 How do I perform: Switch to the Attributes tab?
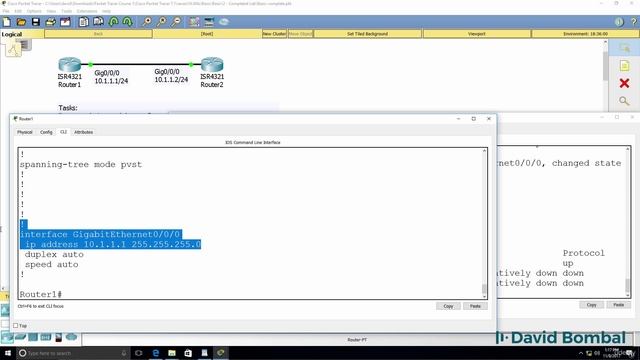click(83, 132)
